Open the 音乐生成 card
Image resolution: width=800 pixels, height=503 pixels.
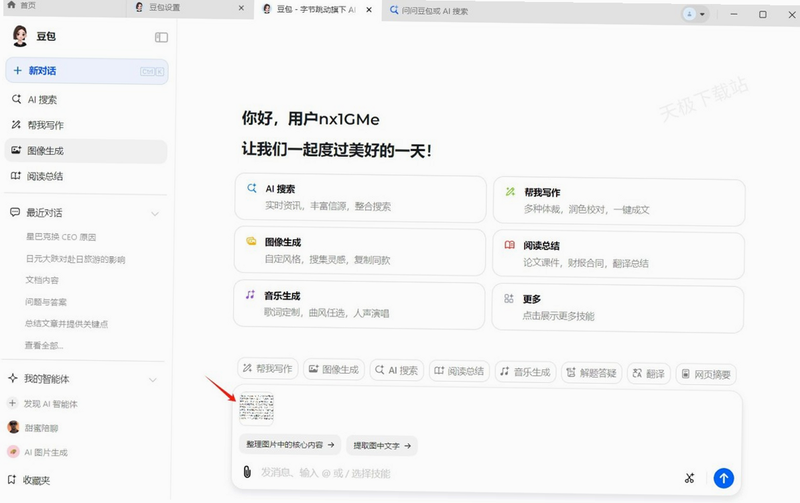359,305
